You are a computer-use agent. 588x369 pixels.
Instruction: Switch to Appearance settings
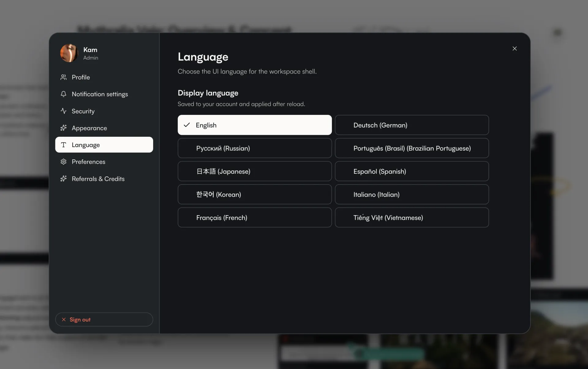[x=104, y=128]
